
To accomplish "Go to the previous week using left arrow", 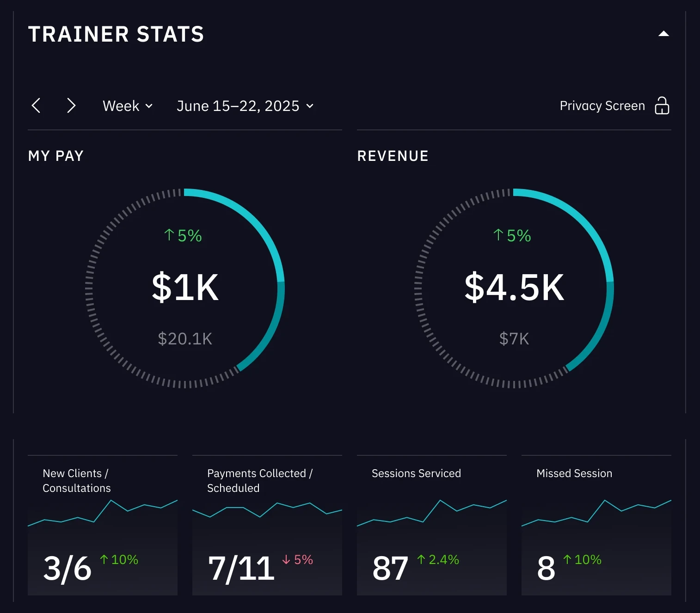I will coord(36,105).
